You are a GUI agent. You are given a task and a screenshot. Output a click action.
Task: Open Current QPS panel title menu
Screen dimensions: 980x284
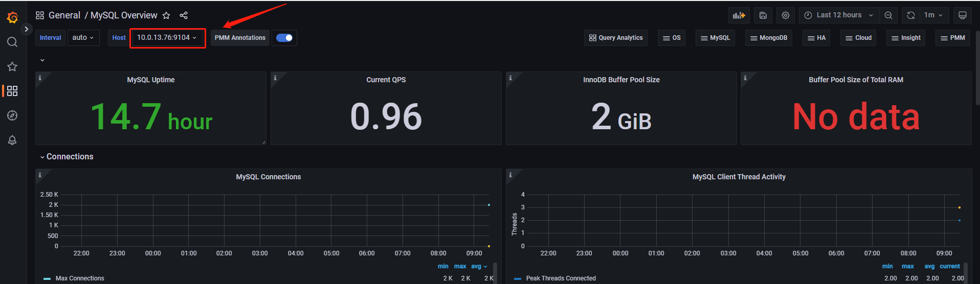coord(386,80)
